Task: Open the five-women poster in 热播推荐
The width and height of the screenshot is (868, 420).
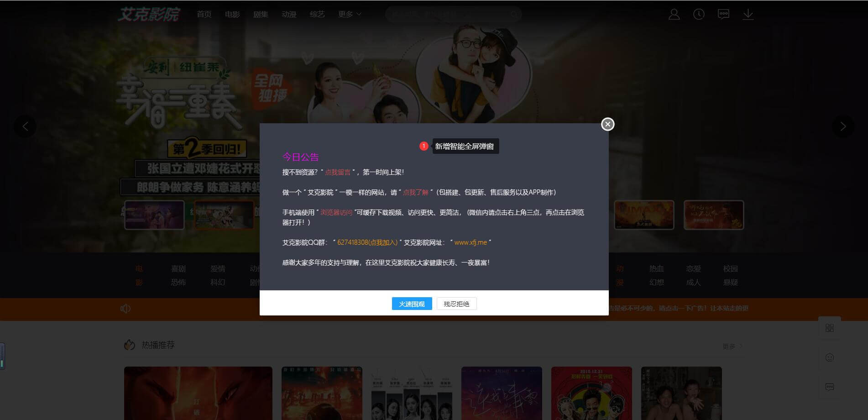Action: click(412, 393)
